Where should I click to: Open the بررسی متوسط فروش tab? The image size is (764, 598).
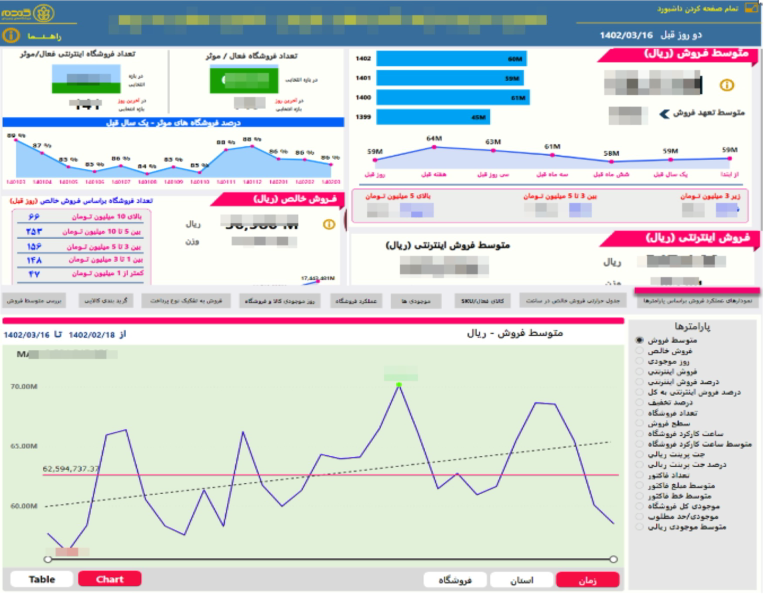(x=34, y=301)
